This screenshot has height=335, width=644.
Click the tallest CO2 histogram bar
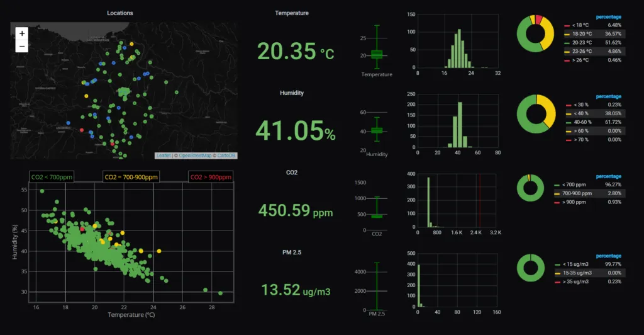tap(428, 202)
